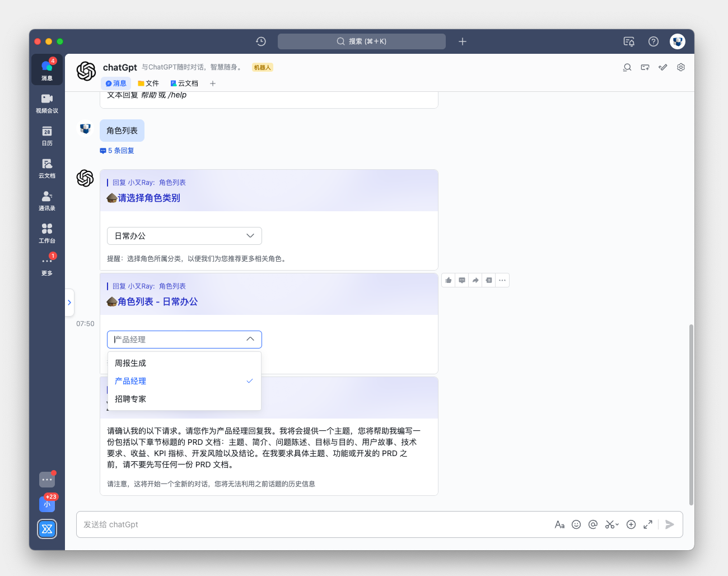Open the emoji picker in message input
This screenshot has height=576, width=728.
(x=576, y=524)
